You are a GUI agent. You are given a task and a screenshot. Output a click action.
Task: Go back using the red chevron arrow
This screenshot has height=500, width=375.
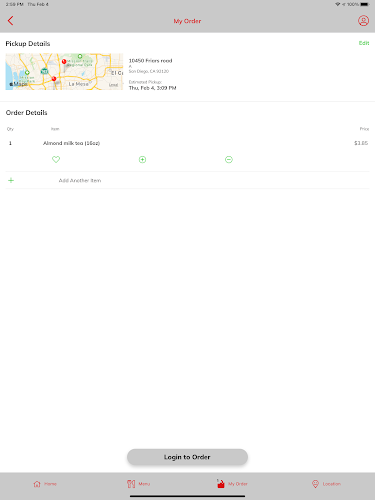(x=10, y=21)
